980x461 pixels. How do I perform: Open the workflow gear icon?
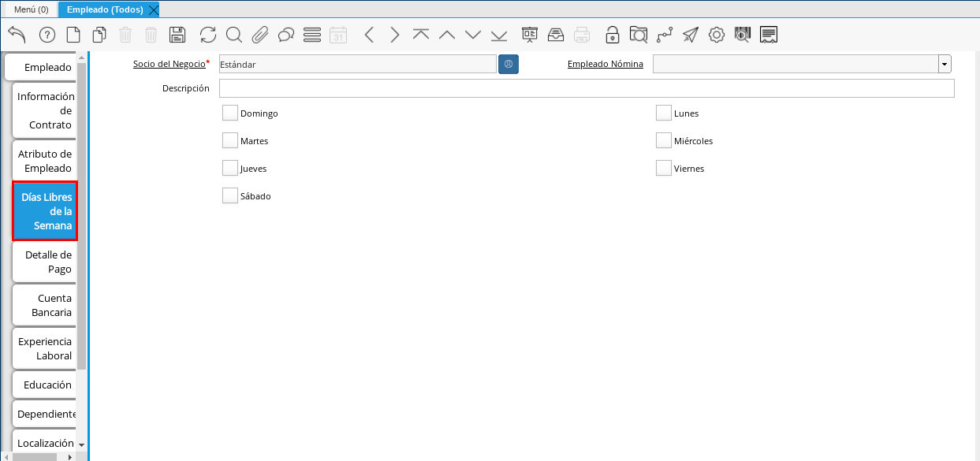(716, 35)
